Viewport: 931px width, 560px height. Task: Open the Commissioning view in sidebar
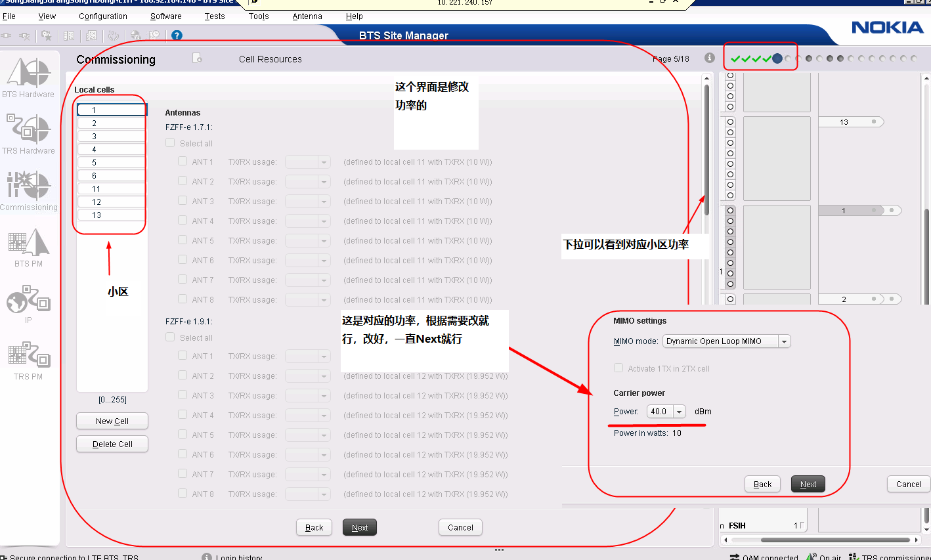[x=28, y=191]
